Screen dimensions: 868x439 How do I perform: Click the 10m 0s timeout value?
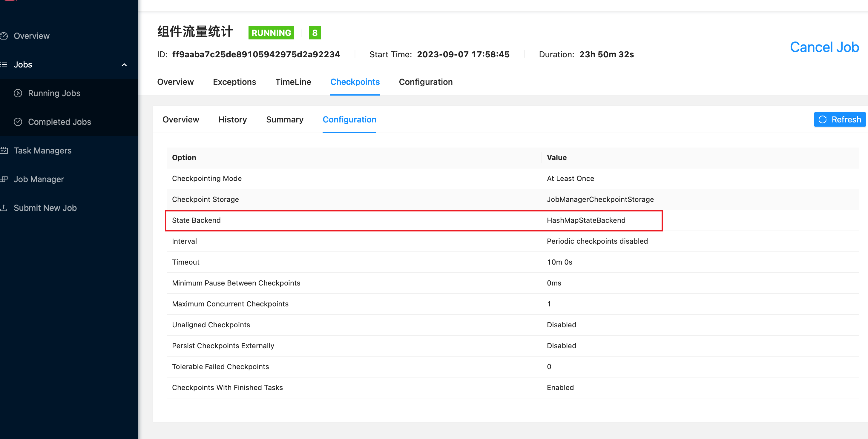[x=560, y=262]
